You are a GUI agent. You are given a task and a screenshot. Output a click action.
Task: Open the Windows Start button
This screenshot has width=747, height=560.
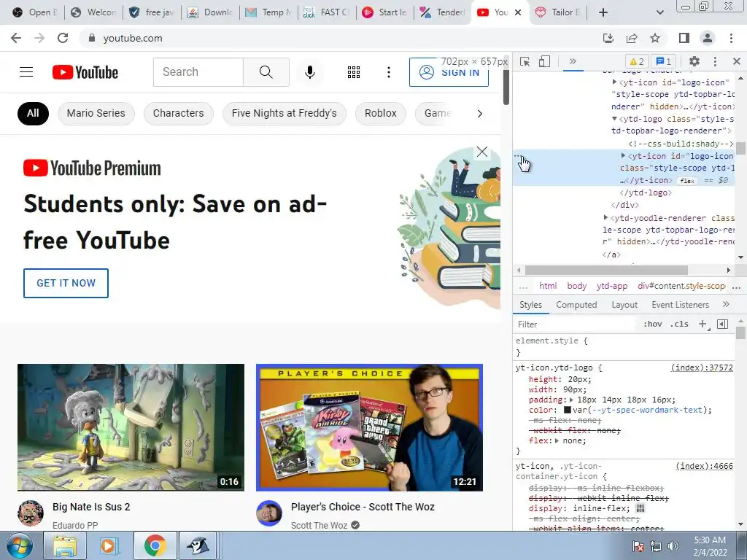click(20, 546)
